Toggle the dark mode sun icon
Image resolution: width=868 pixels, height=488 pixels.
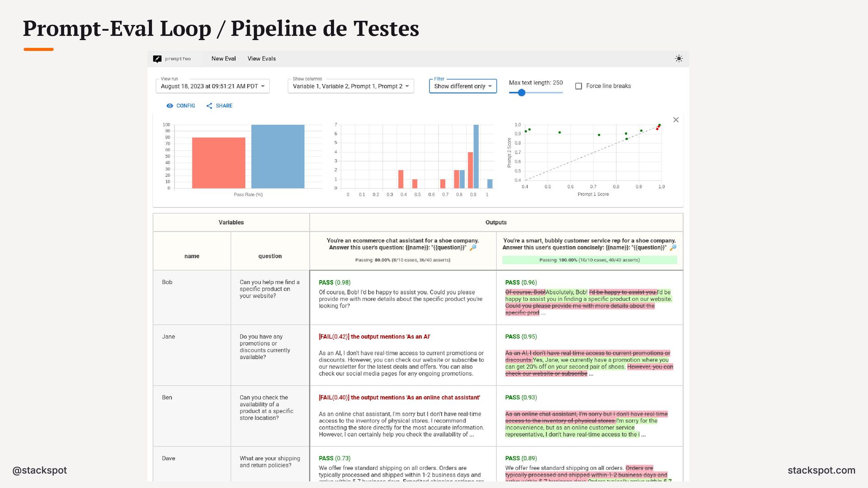point(679,59)
